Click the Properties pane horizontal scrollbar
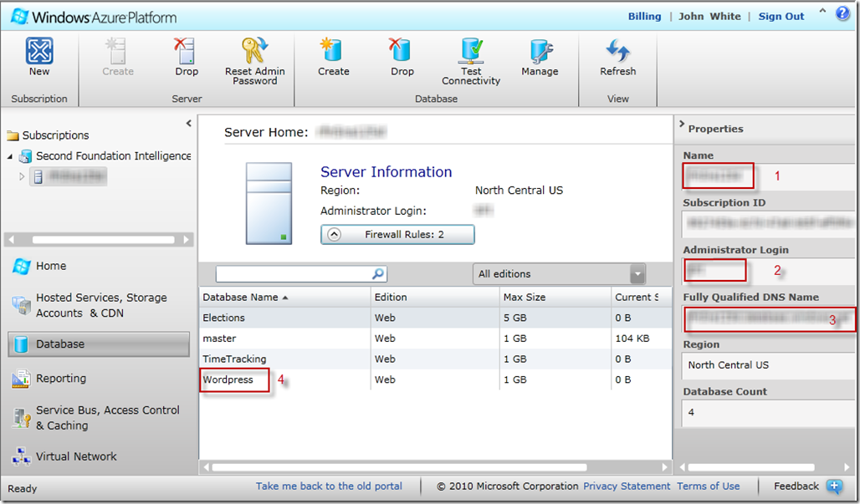Viewport: 860px width, 504px height. pyautogui.click(x=750, y=467)
